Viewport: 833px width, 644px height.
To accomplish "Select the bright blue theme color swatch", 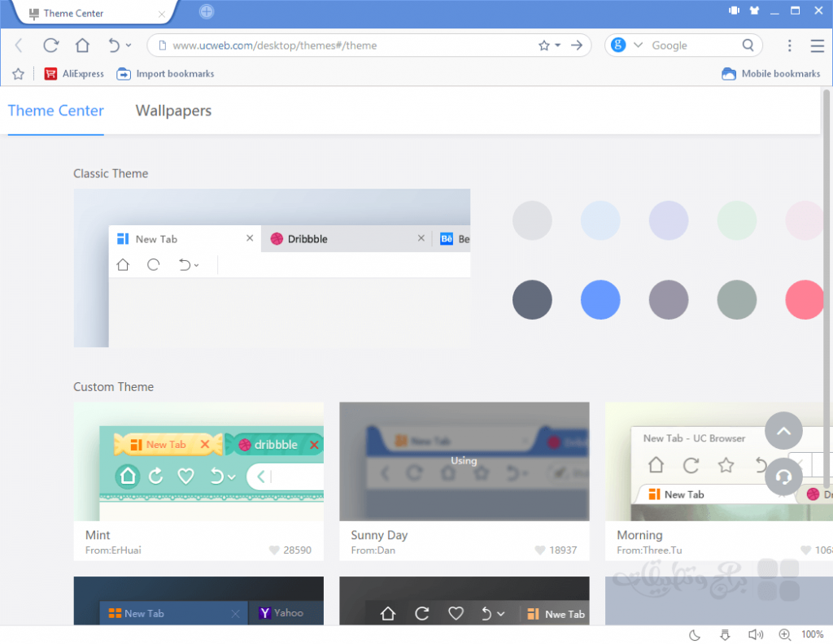I will (x=600, y=299).
